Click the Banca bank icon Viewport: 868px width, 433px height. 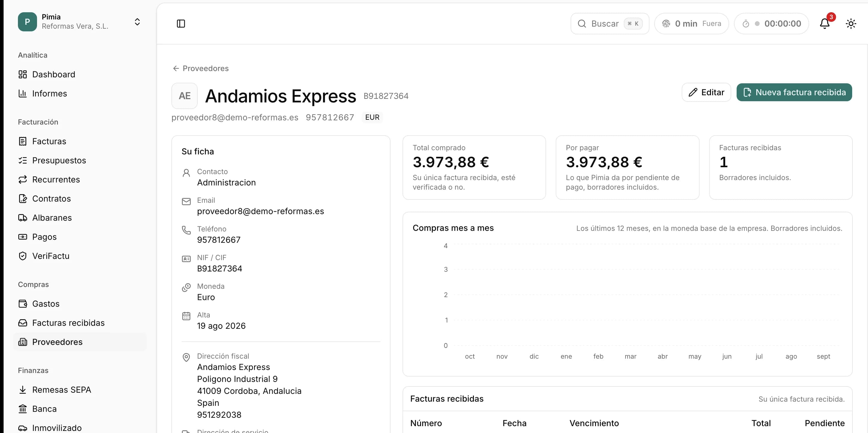(x=23, y=409)
